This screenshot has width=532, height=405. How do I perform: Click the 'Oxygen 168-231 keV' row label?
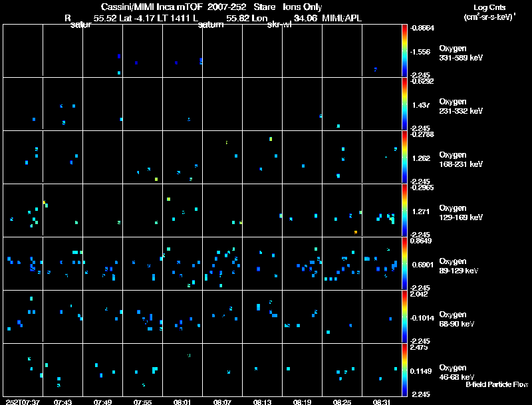tap(461, 160)
